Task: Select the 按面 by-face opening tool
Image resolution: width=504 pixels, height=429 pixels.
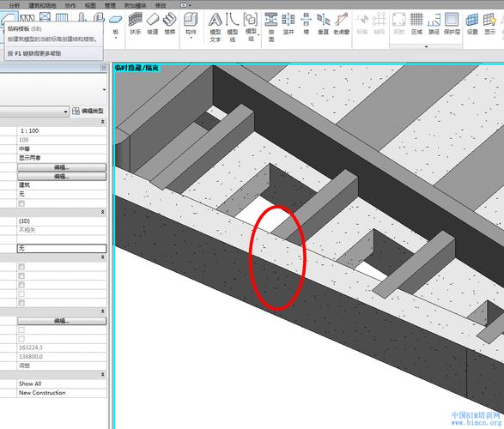Action: point(271,27)
